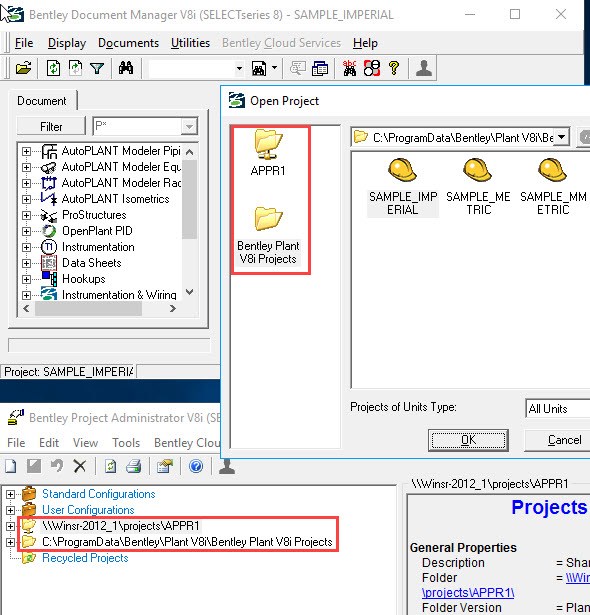The width and height of the screenshot is (590, 615).
Task: Expand User Configurations node
Action: (x=11, y=510)
